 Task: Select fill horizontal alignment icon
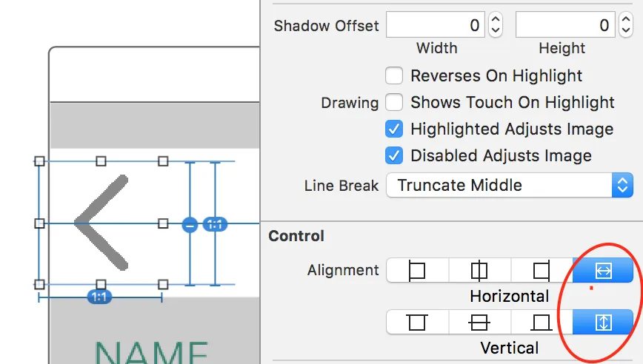click(x=603, y=271)
